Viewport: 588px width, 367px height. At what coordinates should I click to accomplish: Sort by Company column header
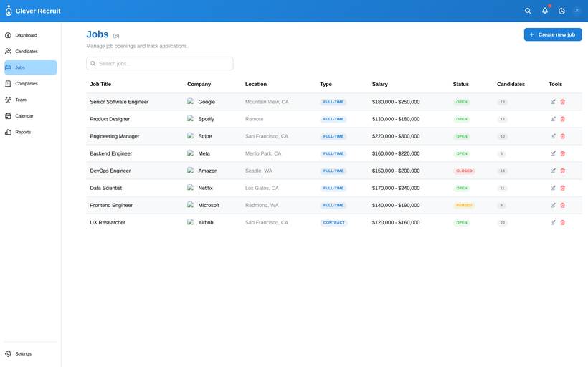point(199,84)
